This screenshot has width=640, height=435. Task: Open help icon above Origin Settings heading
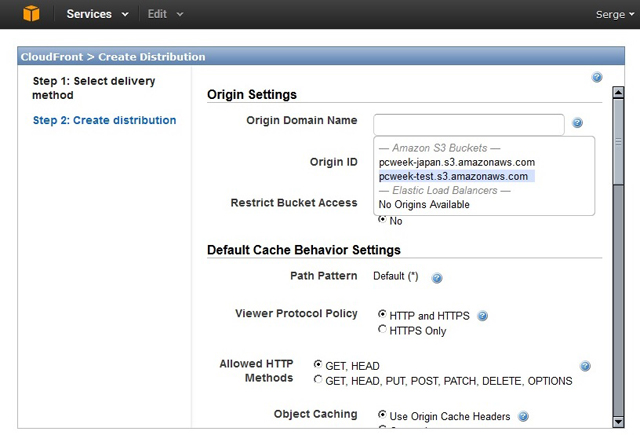click(x=597, y=77)
